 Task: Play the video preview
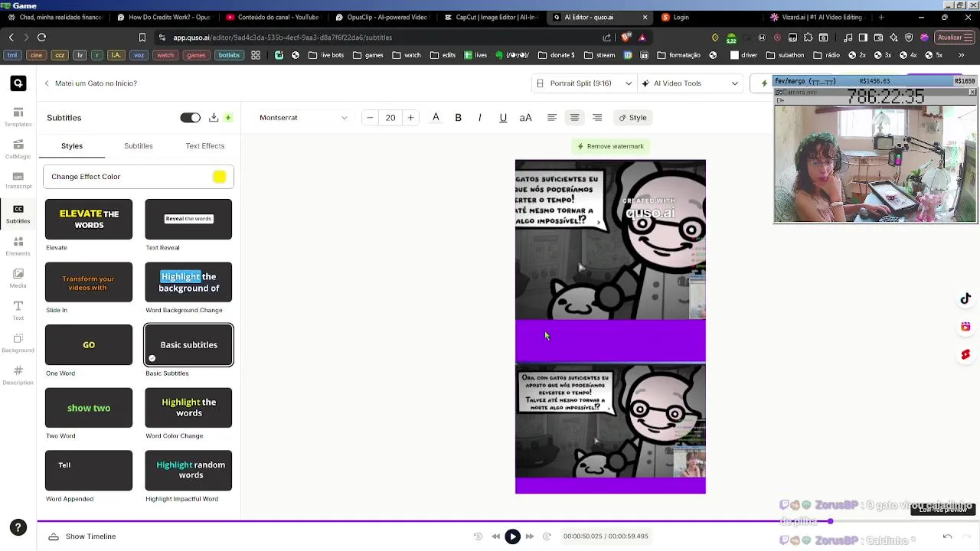(x=512, y=536)
